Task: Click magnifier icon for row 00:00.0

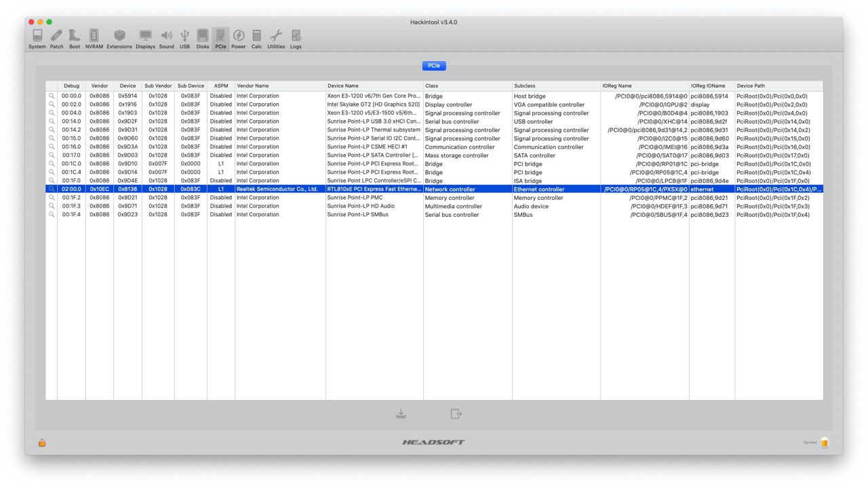Action: pyautogui.click(x=52, y=96)
